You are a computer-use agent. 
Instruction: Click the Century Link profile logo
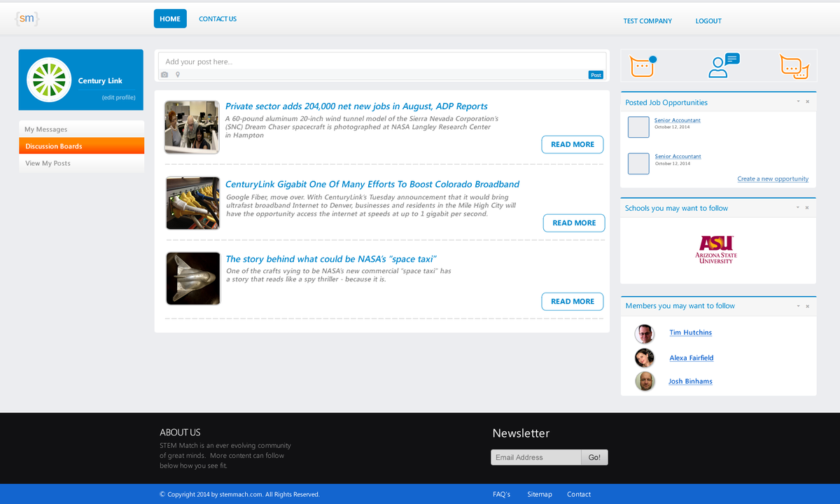[x=49, y=80]
